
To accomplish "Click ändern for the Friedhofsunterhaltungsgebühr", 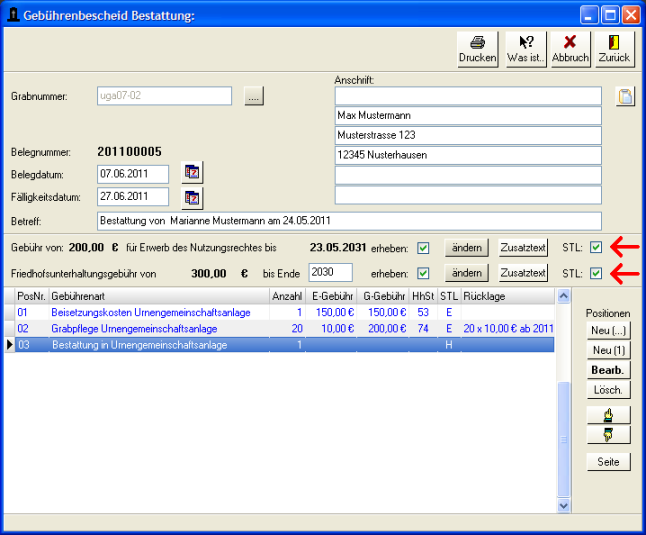I will click(x=466, y=273).
